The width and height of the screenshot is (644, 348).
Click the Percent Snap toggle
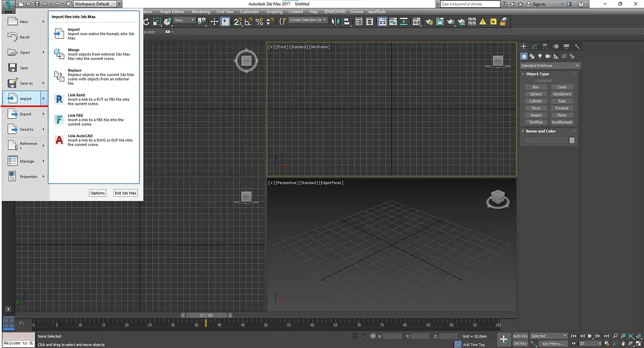259,22
